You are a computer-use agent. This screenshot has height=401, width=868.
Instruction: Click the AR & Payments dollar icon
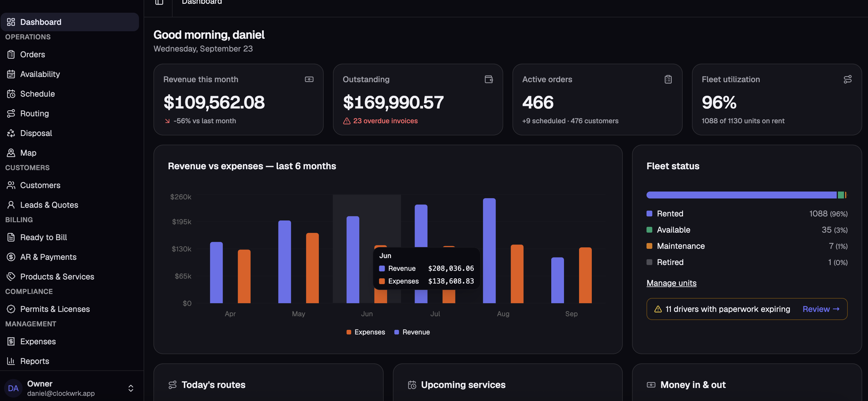[x=11, y=257]
